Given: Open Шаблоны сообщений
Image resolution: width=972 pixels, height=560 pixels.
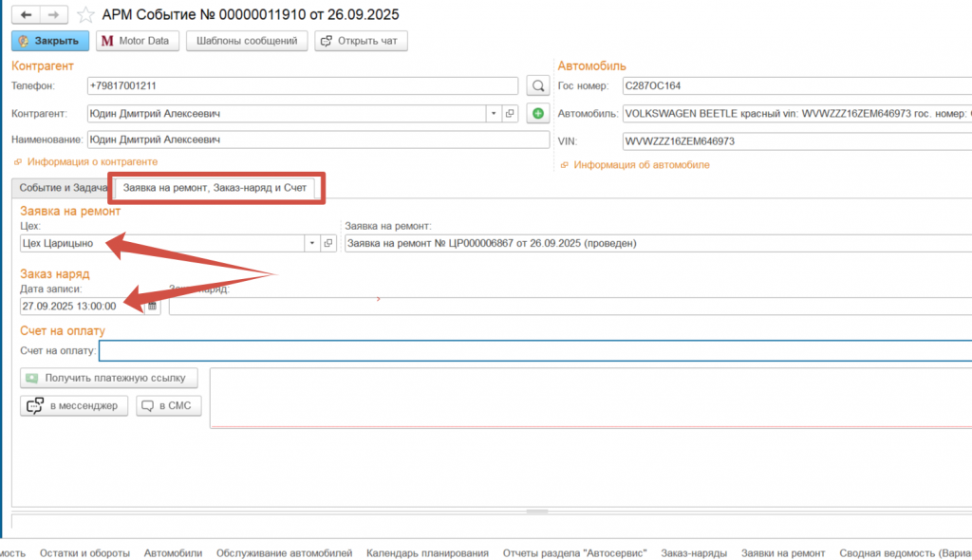Looking at the screenshot, I should click(247, 41).
